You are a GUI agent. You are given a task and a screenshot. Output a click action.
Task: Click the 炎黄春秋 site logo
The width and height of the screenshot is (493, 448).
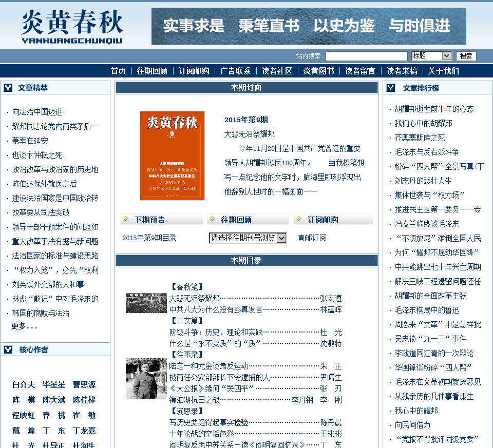pyautogui.click(x=72, y=26)
